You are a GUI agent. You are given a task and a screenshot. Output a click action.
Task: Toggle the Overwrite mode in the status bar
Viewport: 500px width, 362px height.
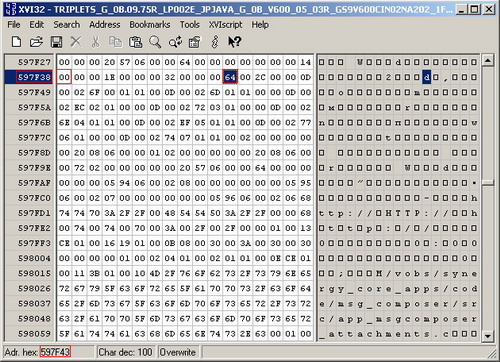177,352
